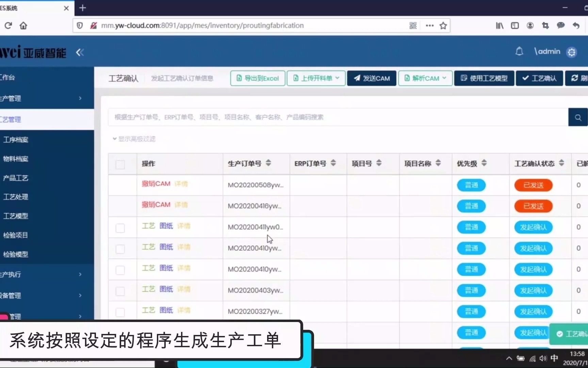Open page actions three-dot menu
The height and width of the screenshot is (368, 588).
tap(430, 26)
